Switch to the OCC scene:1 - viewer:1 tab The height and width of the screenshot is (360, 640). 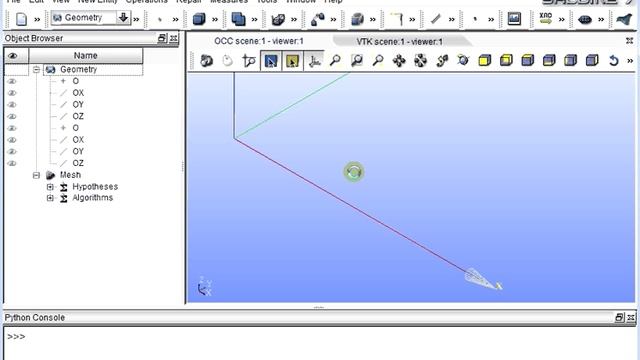tap(259, 41)
